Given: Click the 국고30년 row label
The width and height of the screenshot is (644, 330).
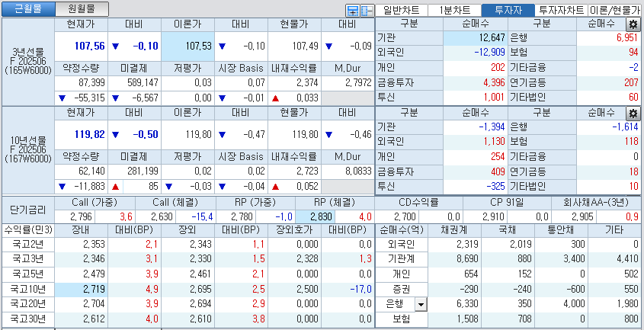Looking at the screenshot, I should pyautogui.click(x=28, y=319).
